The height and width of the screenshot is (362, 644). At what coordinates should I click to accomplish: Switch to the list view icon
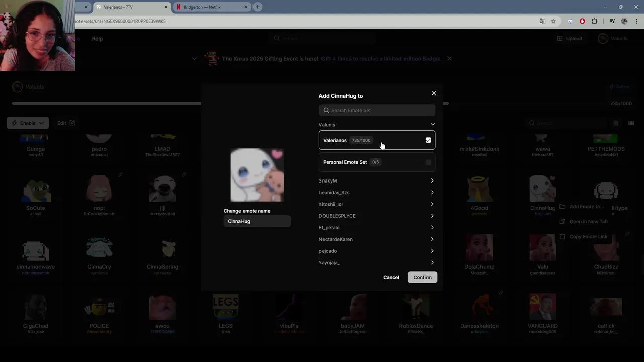631,123
